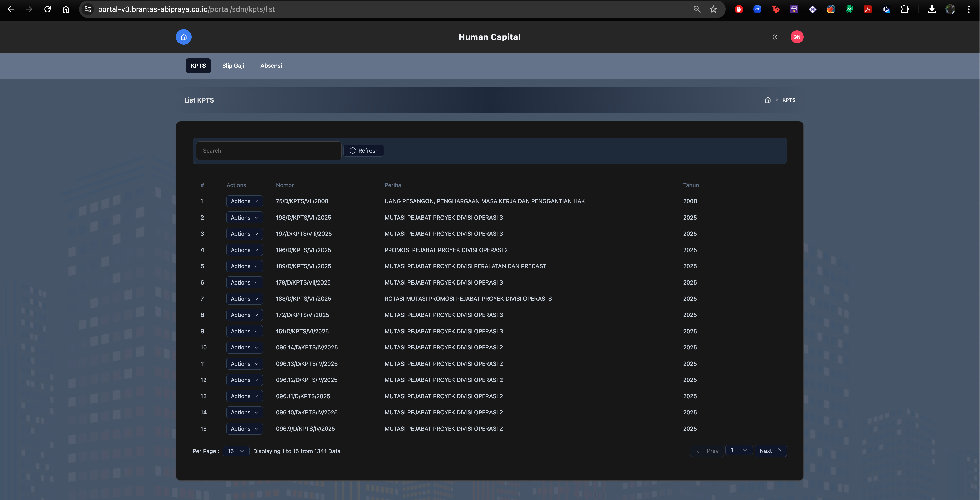980x500 pixels.
Task: Go to Next page
Action: [x=770, y=451]
